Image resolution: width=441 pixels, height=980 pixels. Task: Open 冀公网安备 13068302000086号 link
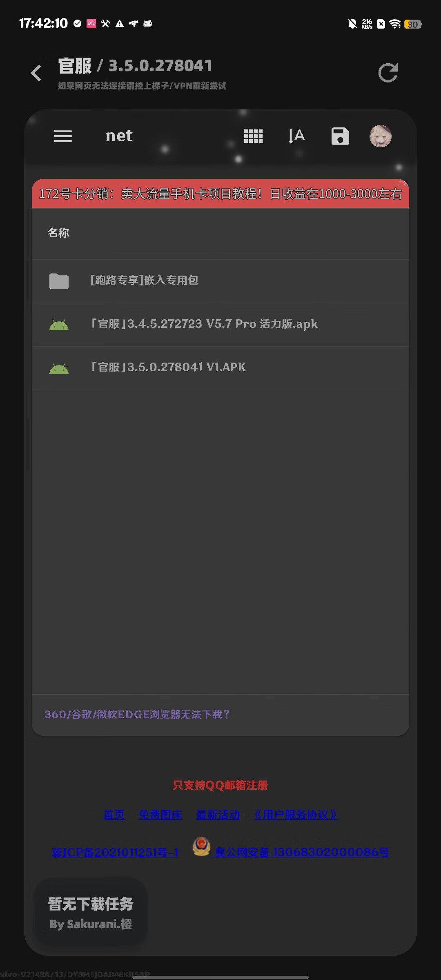pos(301,852)
